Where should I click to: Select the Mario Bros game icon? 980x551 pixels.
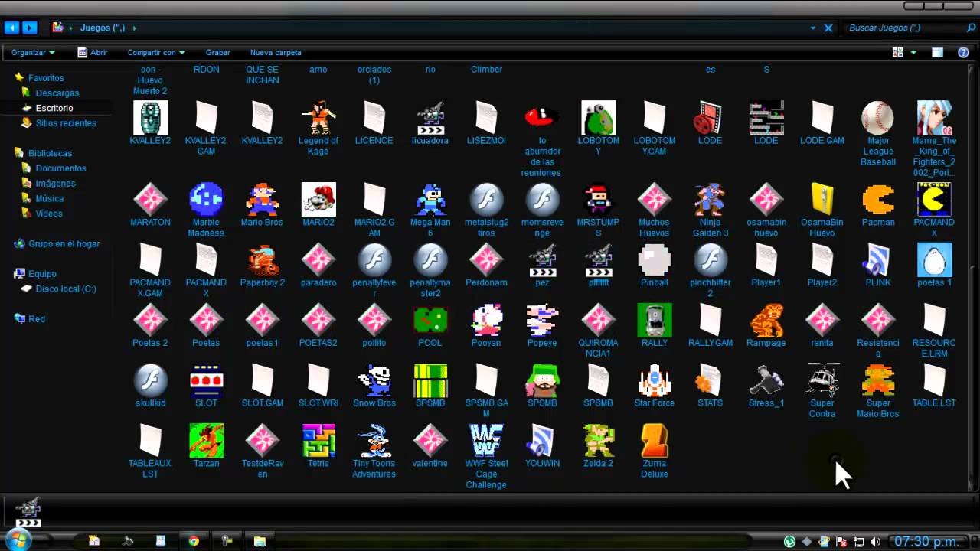pos(262,200)
